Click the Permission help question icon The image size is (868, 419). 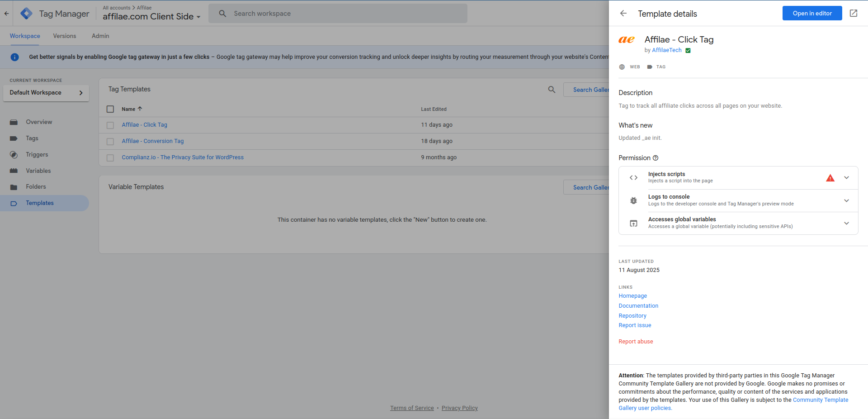click(x=656, y=158)
